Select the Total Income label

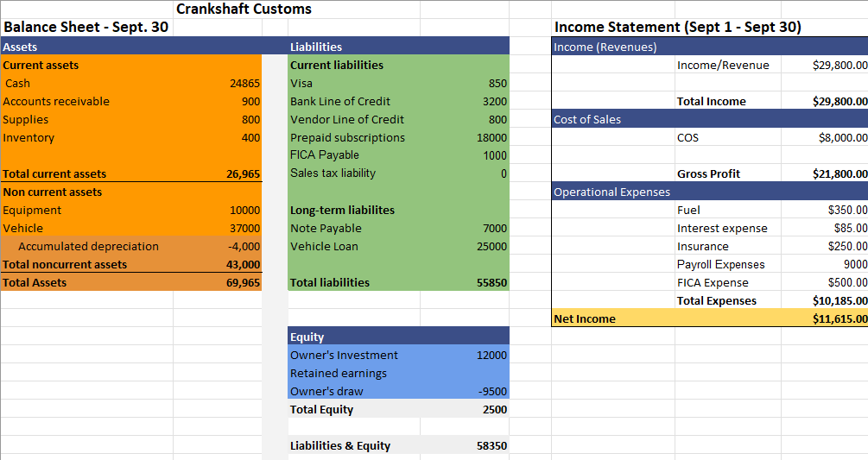712,102
